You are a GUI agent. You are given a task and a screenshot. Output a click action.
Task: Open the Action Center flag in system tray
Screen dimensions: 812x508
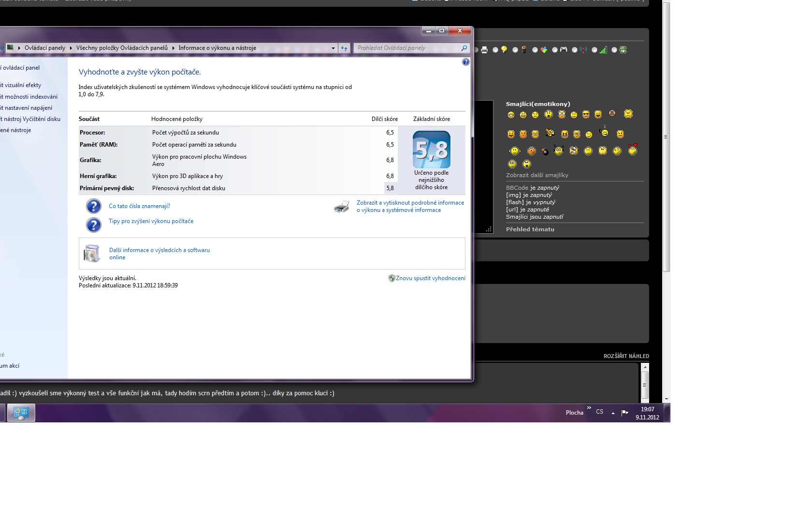(624, 413)
